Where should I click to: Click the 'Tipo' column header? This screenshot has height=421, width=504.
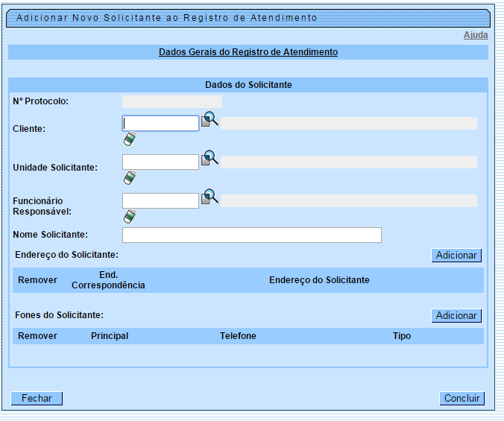point(402,336)
